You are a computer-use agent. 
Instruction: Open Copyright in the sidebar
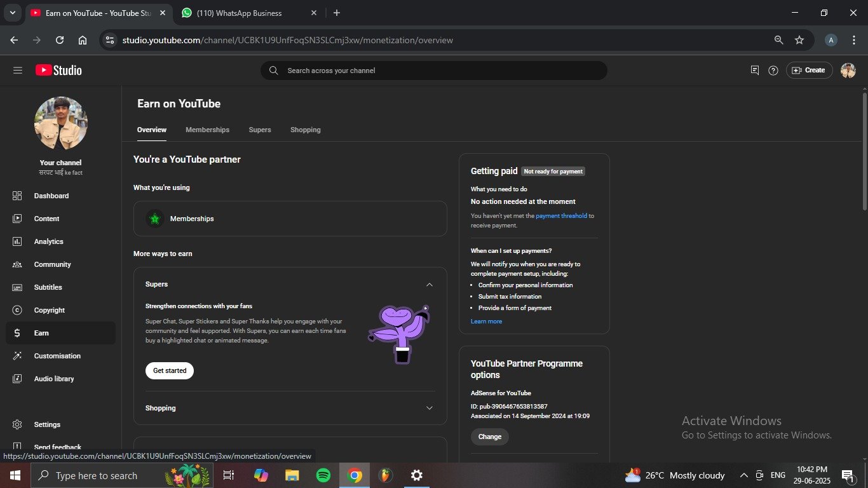[61, 310]
